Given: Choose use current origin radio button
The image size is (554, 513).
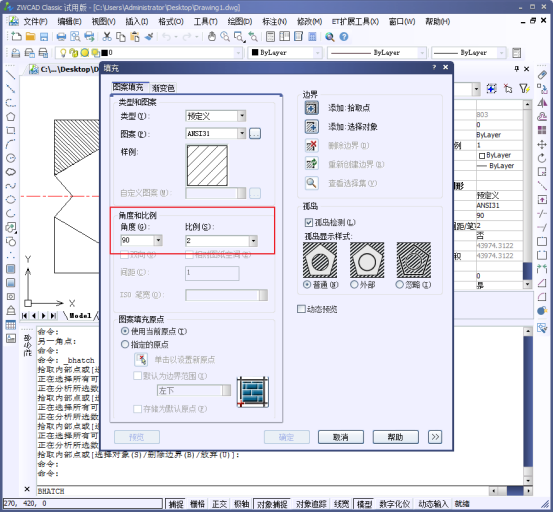Looking at the screenshot, I should [125, 331].
